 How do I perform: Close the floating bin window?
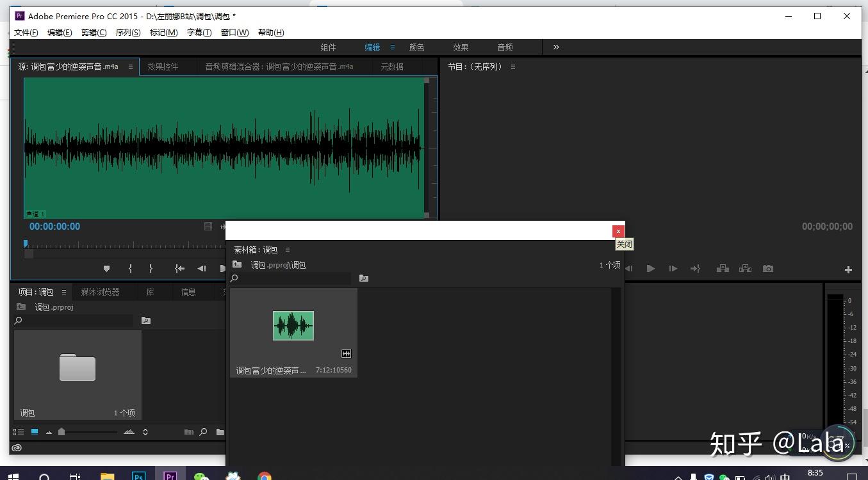click(618, 231)
